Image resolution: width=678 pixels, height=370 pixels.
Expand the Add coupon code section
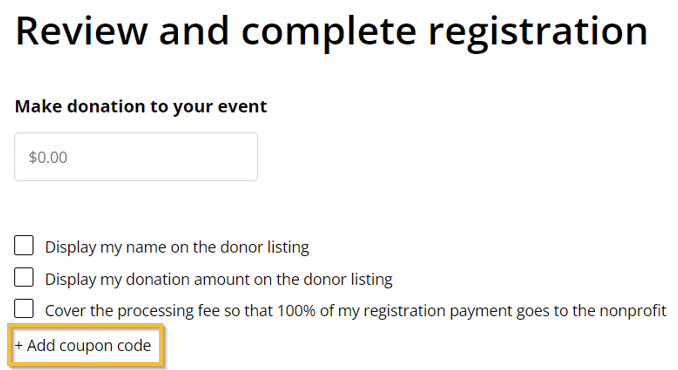pos(83,345)
